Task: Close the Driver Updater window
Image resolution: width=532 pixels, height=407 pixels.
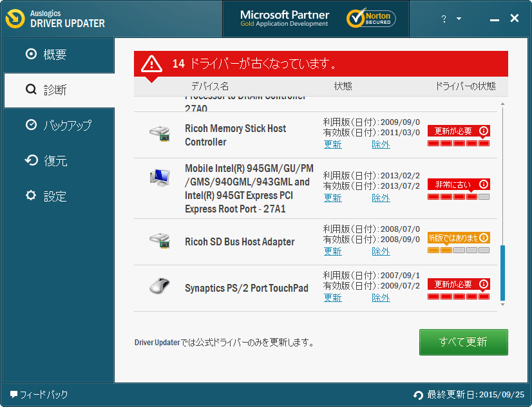Action: pos(515,18)
